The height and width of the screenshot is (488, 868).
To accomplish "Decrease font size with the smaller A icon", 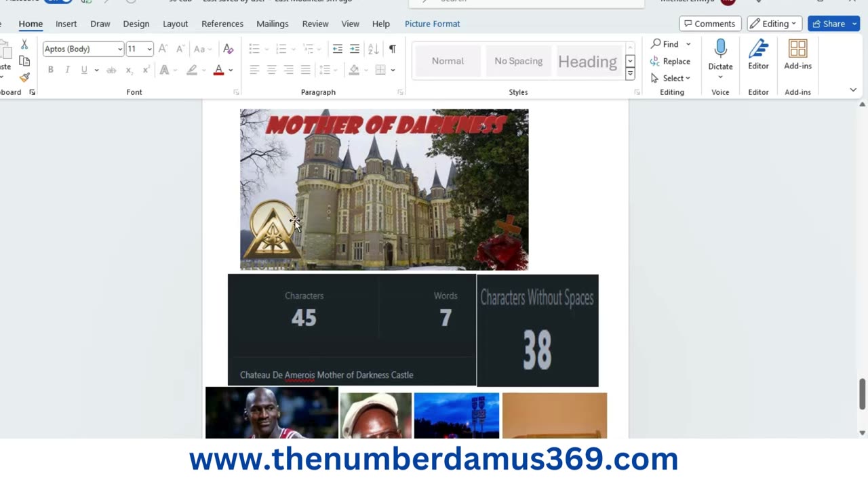I will click(x=180, y=49).
